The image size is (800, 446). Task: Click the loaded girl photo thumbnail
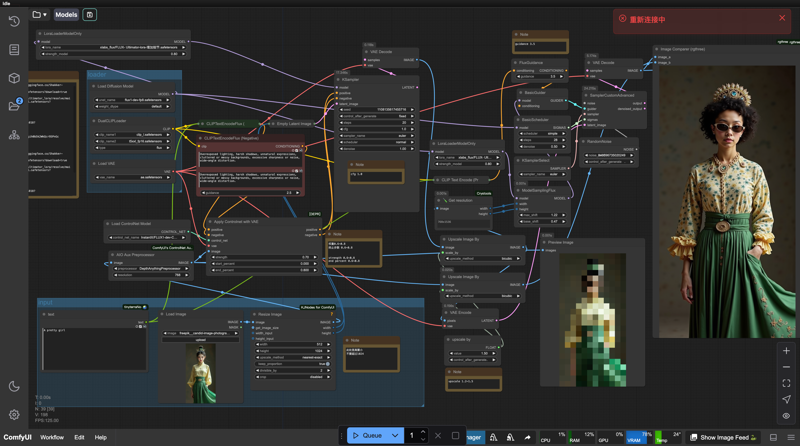click(201, 374)
